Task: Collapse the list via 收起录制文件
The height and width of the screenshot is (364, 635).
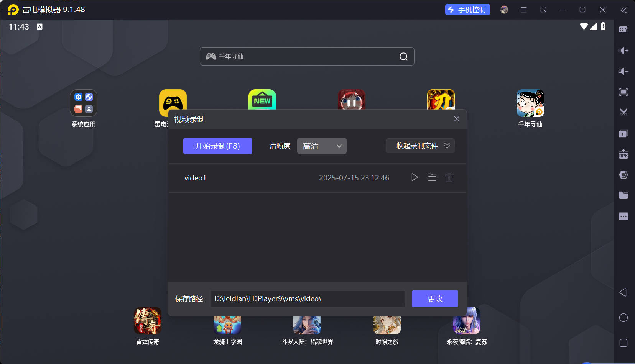Action: [420, 146]
